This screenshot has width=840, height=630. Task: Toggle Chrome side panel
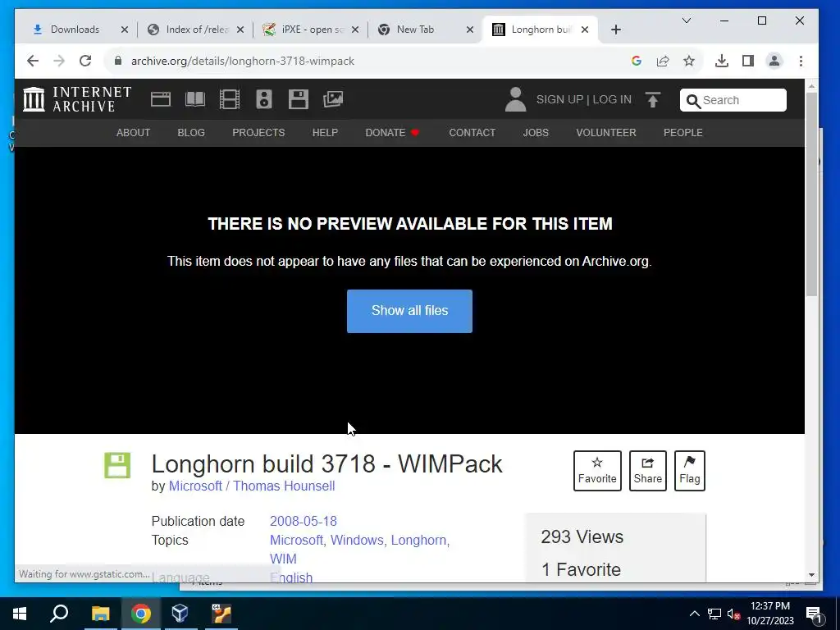748,61
